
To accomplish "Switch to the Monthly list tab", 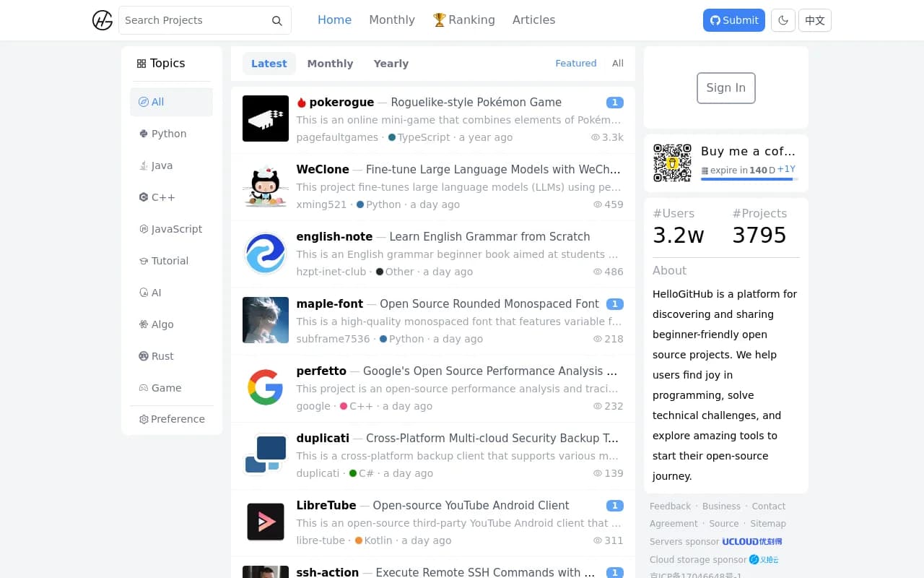I will pos(330,64).
